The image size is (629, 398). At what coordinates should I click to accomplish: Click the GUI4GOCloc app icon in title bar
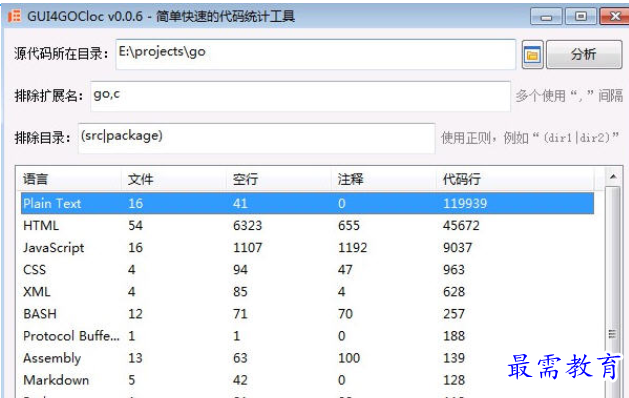14,16
